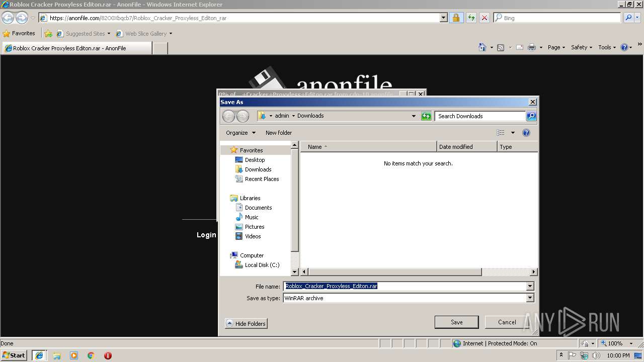The width and height of the screenshot is (644, 362).
Task: Click Forward arrow in Save As dialog
Action: pyautogui.click(x=243, y=116)
